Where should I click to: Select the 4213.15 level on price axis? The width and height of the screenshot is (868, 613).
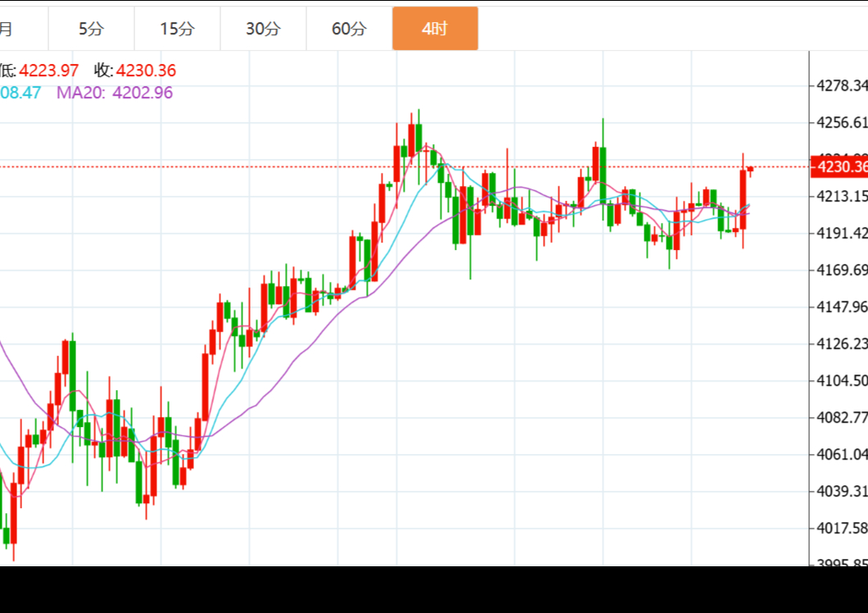(x=842, y=197)
